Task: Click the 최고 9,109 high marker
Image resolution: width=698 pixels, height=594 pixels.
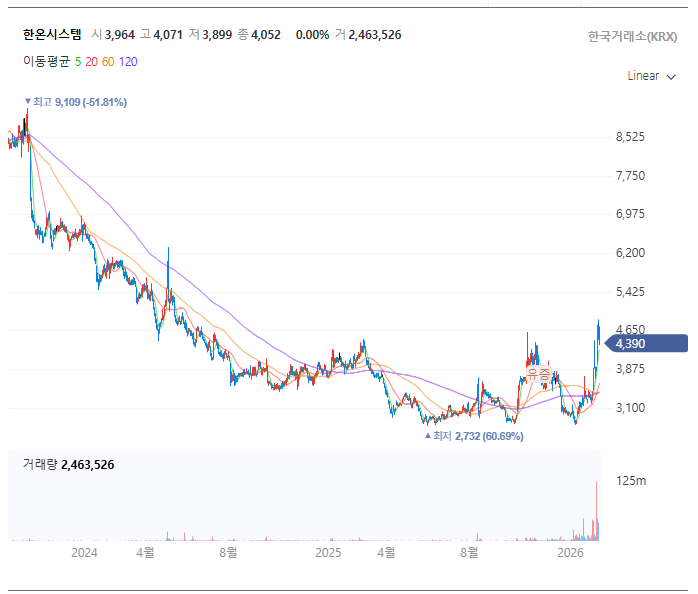Action: coord(76,102)
